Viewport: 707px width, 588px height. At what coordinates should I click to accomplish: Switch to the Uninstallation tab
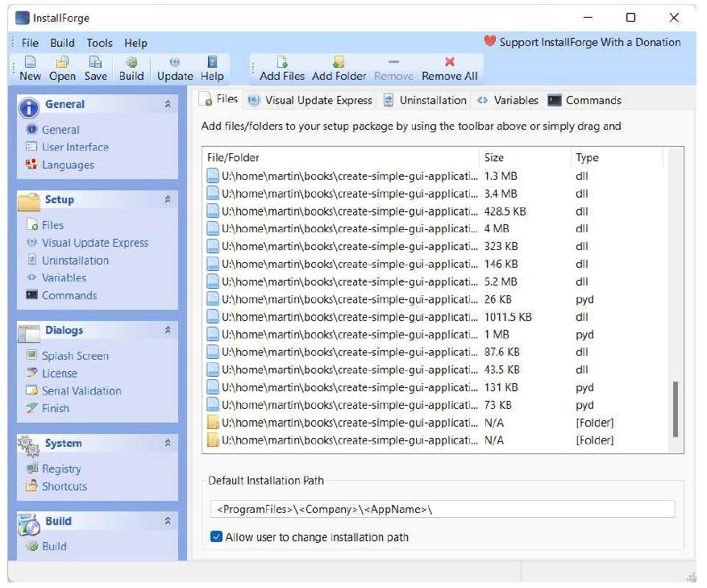424,100
